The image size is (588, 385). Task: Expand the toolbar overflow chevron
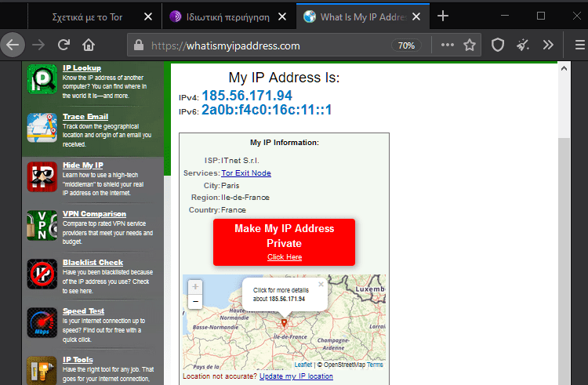pyautogui.click(x=548, y=45)
